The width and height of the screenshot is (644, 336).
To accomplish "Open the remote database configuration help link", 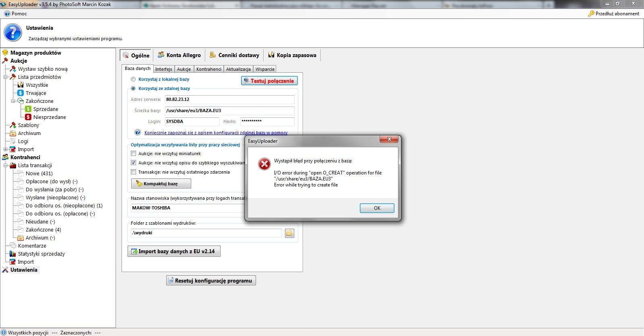I will point(216,133).
